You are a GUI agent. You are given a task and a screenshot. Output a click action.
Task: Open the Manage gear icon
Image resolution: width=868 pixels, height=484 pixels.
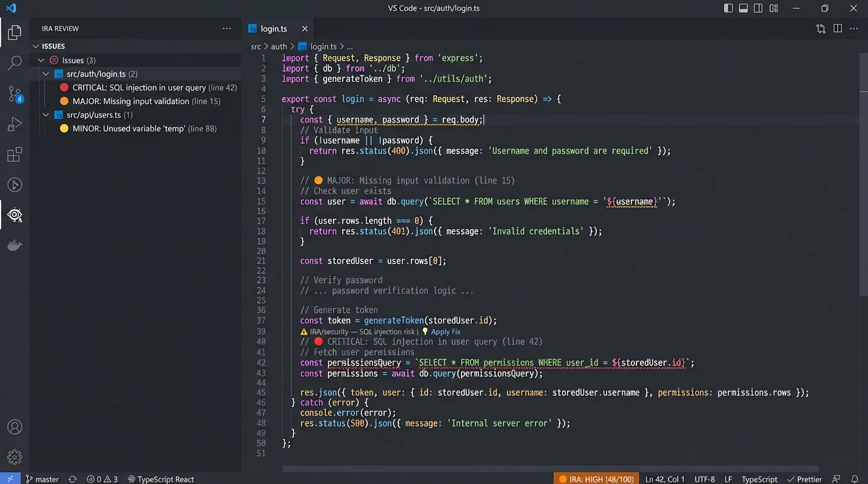pos(15,457)
